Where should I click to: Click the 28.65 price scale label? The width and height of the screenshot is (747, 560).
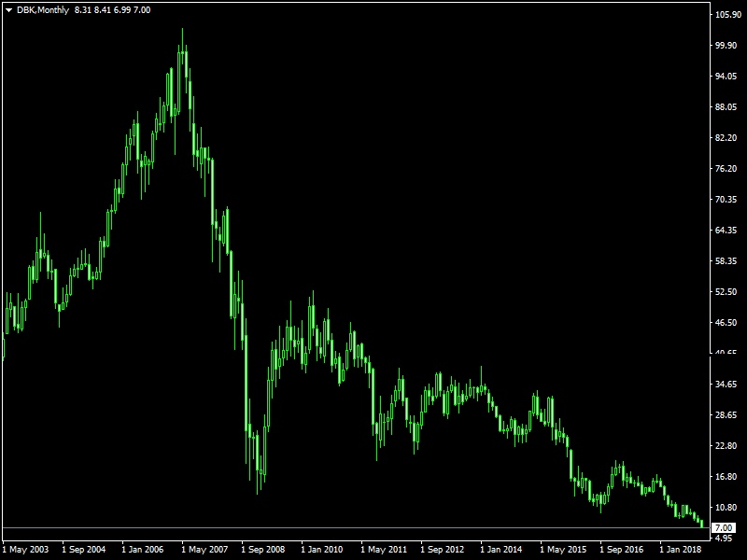pos(726,415)
